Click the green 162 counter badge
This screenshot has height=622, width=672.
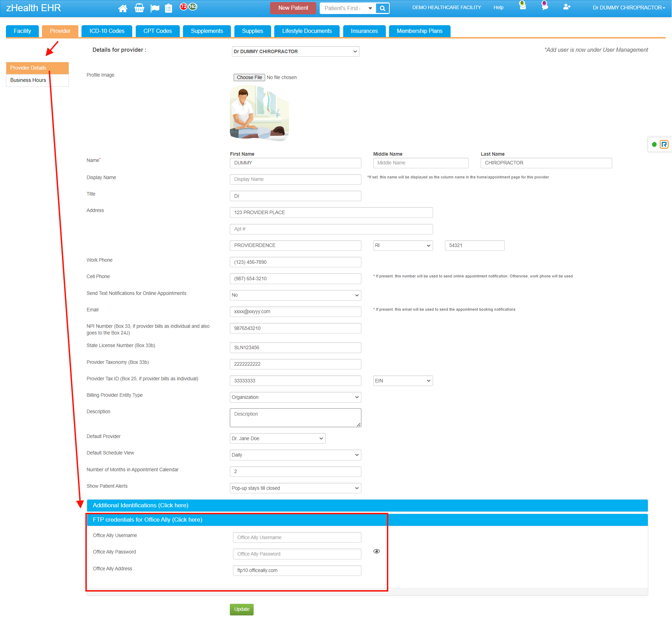pos(193,7)
